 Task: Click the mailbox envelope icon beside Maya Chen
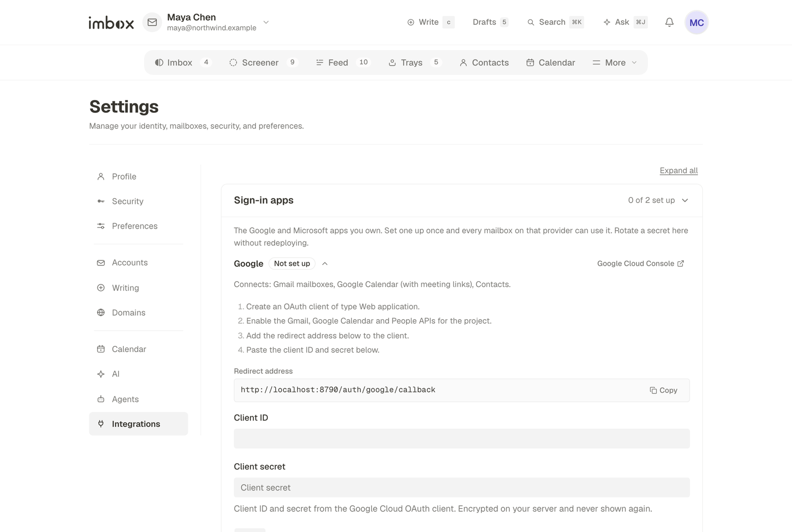152,22
